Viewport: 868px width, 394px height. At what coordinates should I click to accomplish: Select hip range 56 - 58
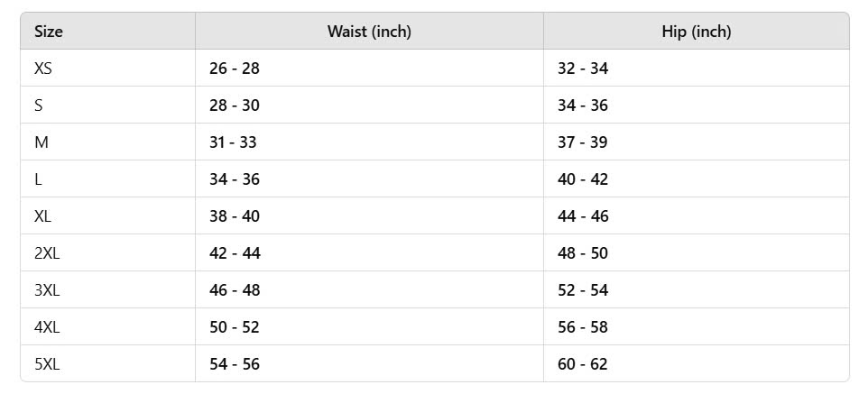(x=583, y=327)
